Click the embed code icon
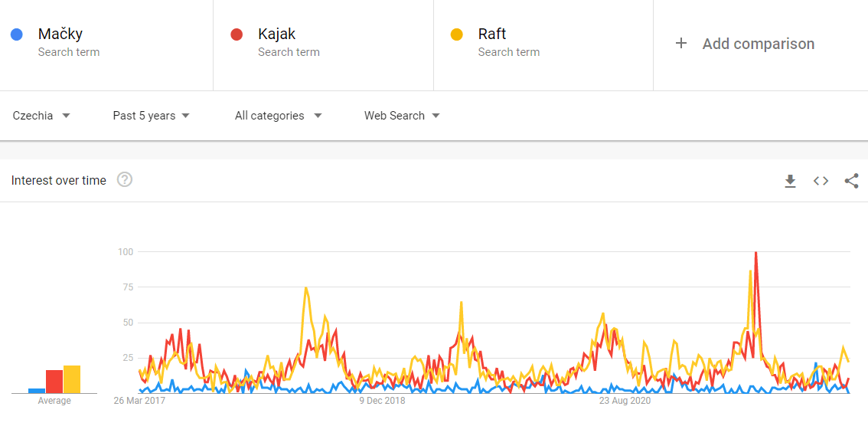 [821, 181]
